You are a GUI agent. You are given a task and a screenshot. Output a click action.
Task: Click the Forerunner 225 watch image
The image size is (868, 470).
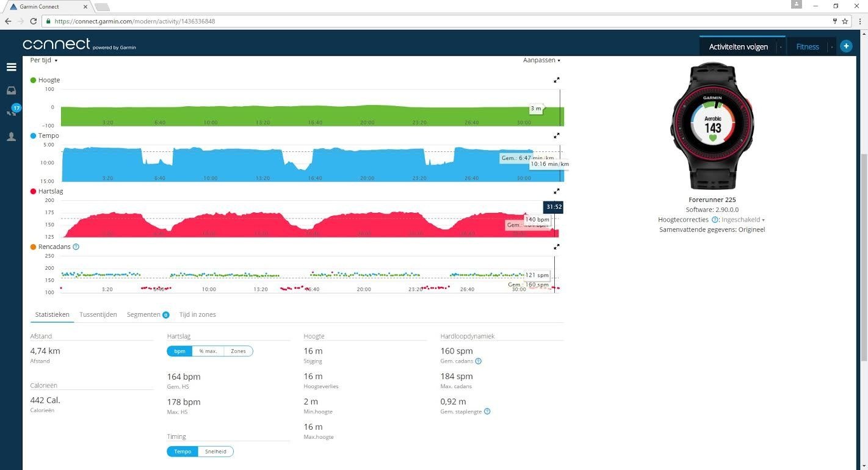(712, 126)
